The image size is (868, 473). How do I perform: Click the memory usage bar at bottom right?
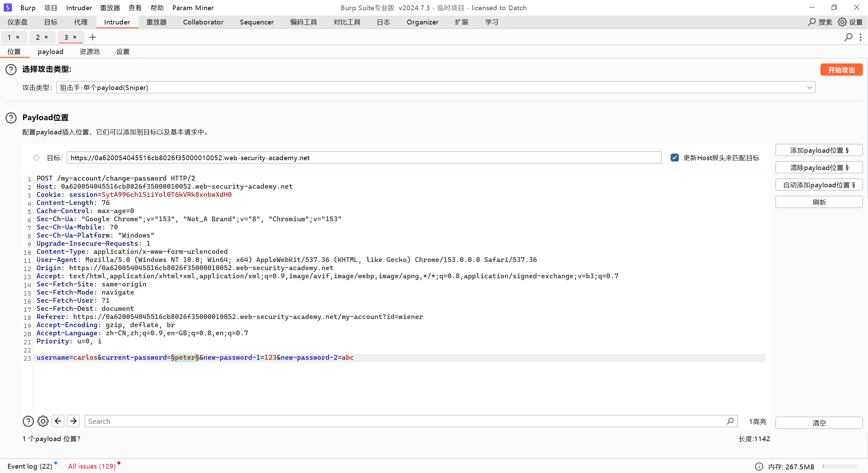tap(840, 467)
